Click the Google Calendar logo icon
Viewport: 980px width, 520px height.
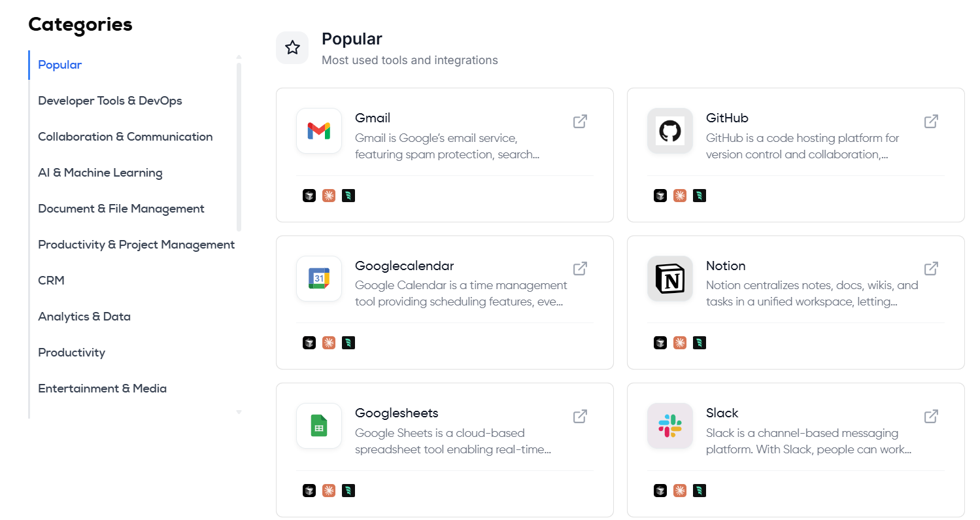(x=319, y=279)
